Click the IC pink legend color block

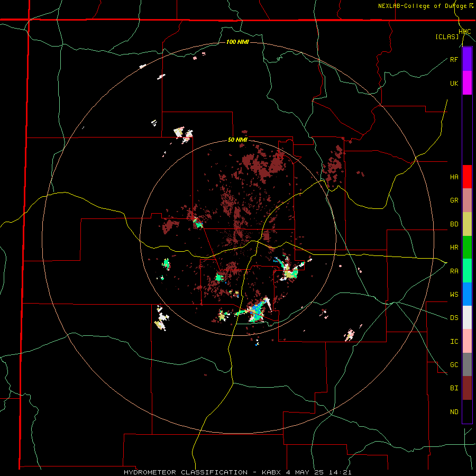467,341
